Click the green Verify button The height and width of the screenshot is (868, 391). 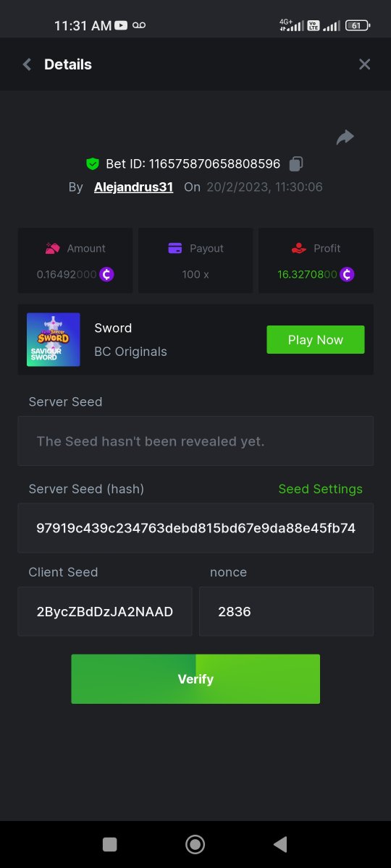(x=195, y=679)
